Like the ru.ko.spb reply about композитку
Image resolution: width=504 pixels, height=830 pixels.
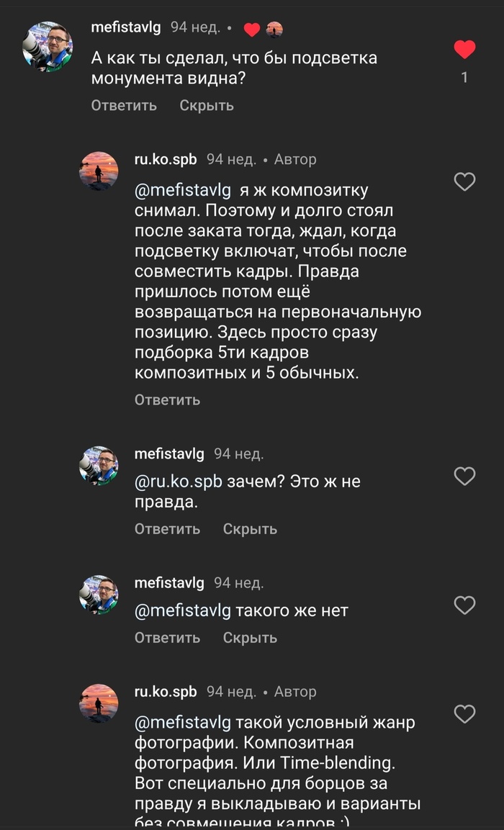[x=465, y=181]
